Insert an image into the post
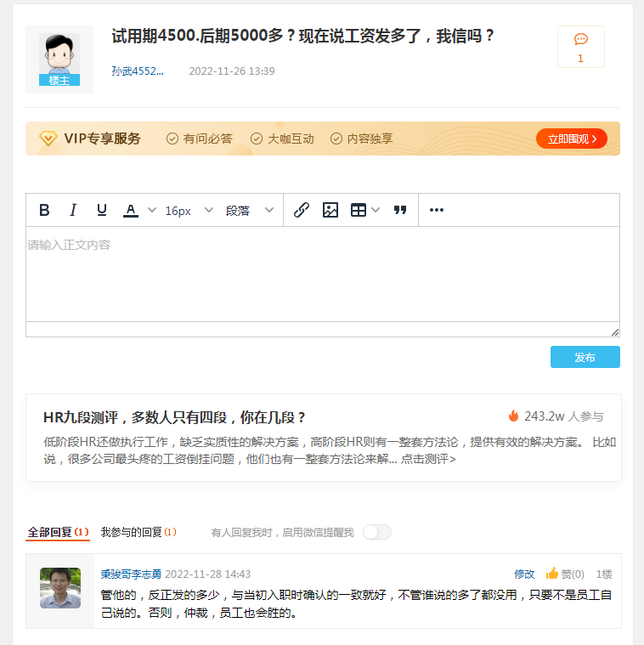This screenshot has height=645, width=644. coord(330,211)
